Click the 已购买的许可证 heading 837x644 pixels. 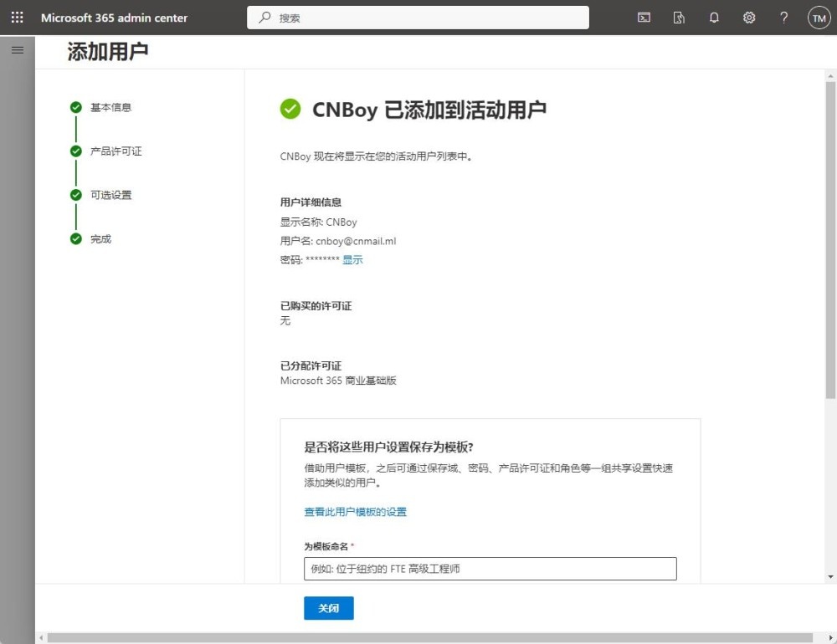tap(316, 306)
